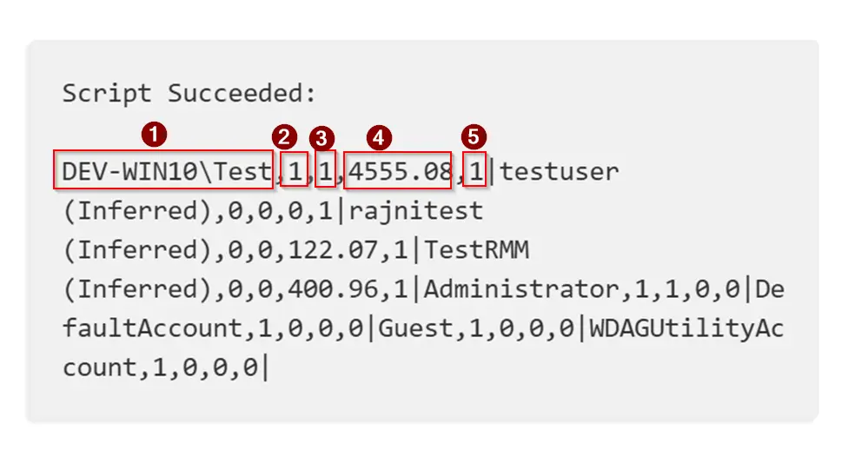Click the boxed value under badge 3
Image resolution: width=868 pixels, height=470 pixels.
pos(326,171)
